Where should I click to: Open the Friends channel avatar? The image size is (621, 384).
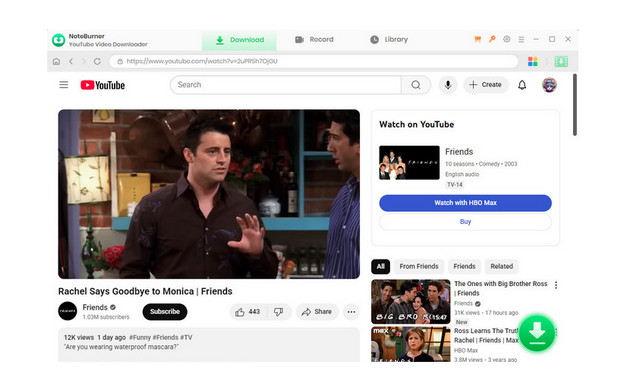pos(68,311)
